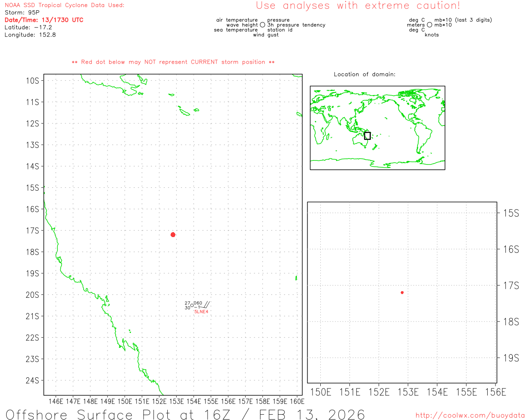Click the NOAA SSD Tropical Cyclone Data heading

pyautogui.click(x=64, y=5)
